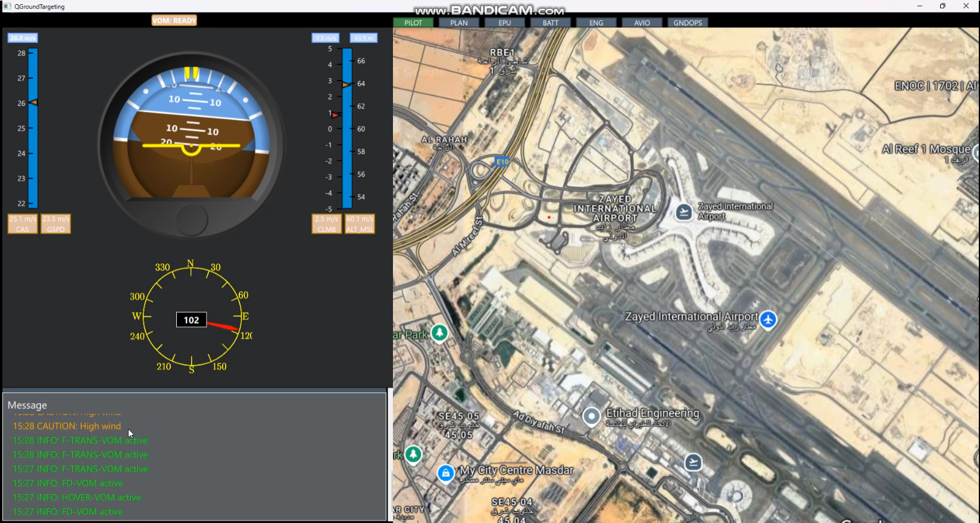
Task: Click the orange altitude pointer near 64
Action: 346,85
